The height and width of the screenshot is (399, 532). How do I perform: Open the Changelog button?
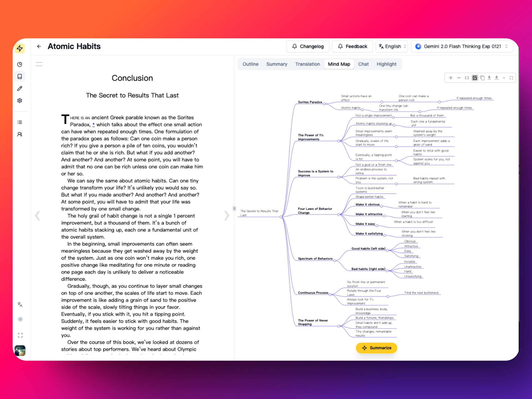click(308, 46)
